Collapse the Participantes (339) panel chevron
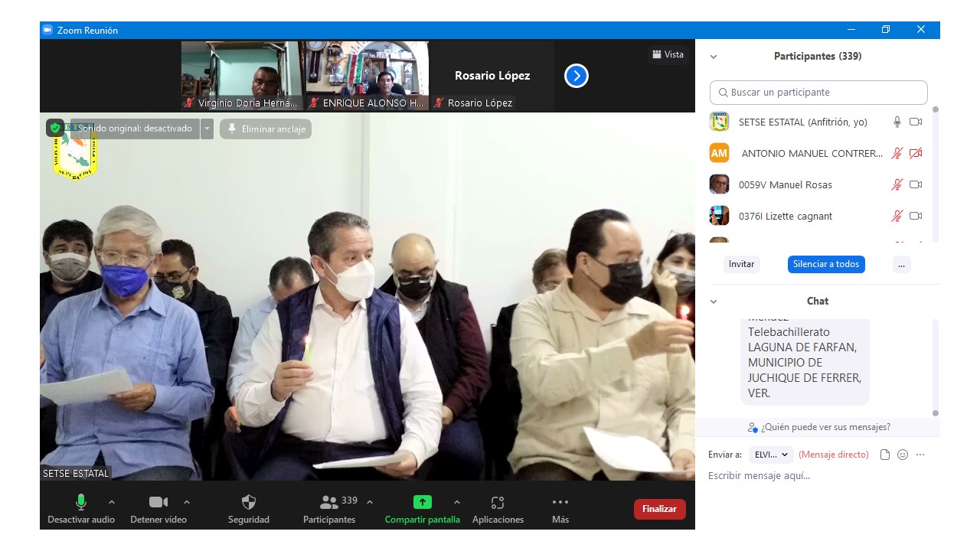 714,57
